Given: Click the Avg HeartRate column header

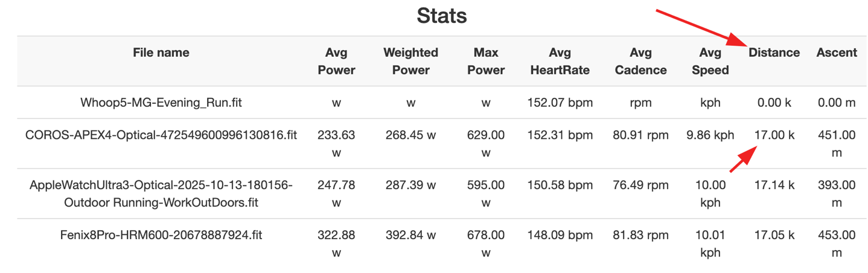Looking at the screenshot, I should (x=560, y=61).
